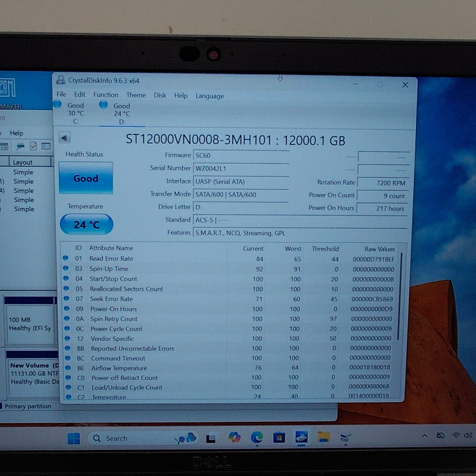The image size is (476, 476).
Task: Click the S.M.A.R.T. list vertical scrollbar
Action: [x=400, y=297]
